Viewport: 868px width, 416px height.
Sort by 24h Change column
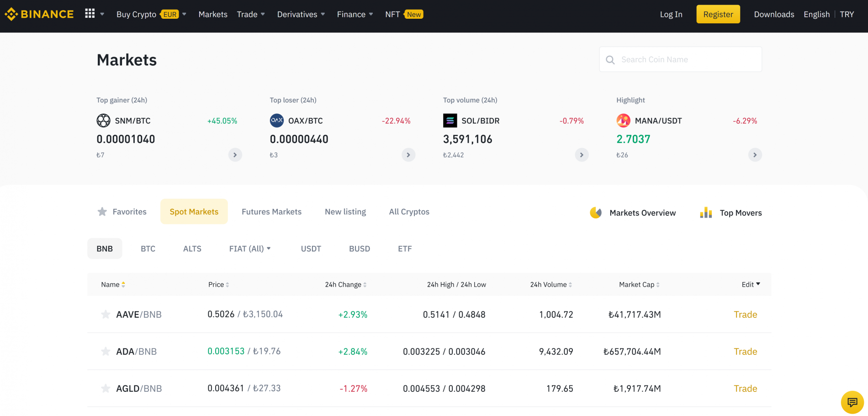[346, 284]
